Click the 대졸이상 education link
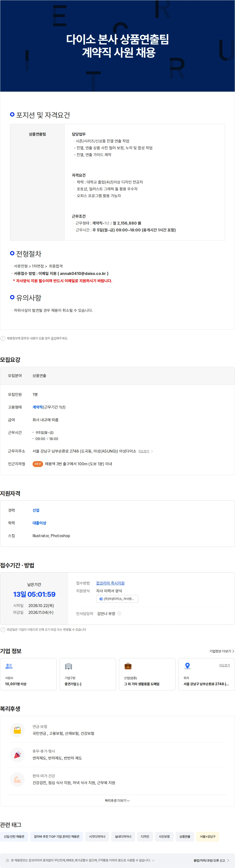This screenshot has height=868, width=235. pos(39,523)
